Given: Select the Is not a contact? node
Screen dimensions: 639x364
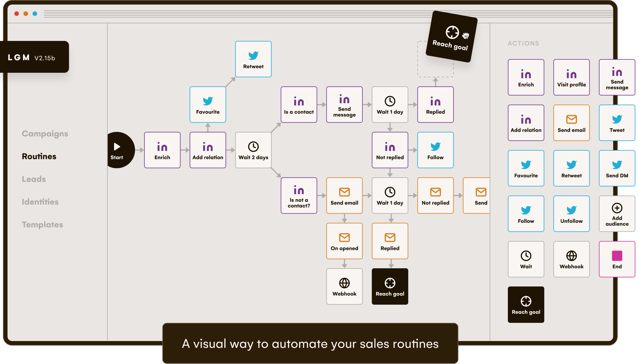Looking at the screenshot, I should (299, 196).
